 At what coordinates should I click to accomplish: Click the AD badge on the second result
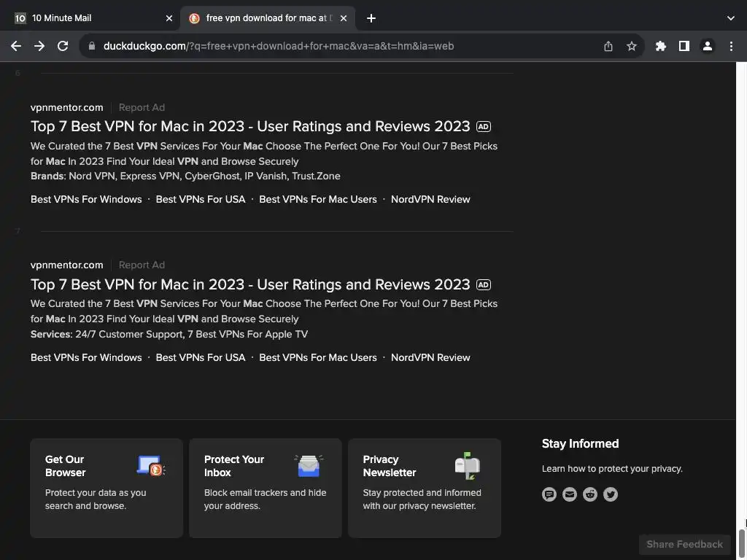click(x=484, y=285)
